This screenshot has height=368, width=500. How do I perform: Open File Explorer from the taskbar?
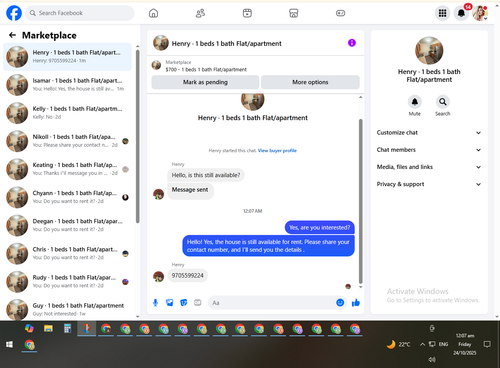pyautogui.click(x=48, y=329)
